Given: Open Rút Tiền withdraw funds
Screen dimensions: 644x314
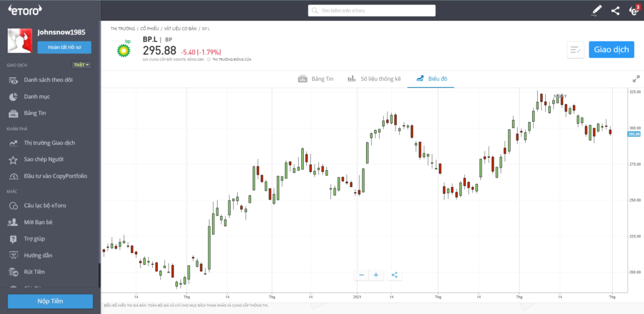Looking at the screenshot, I should click(x=35, y=272).
